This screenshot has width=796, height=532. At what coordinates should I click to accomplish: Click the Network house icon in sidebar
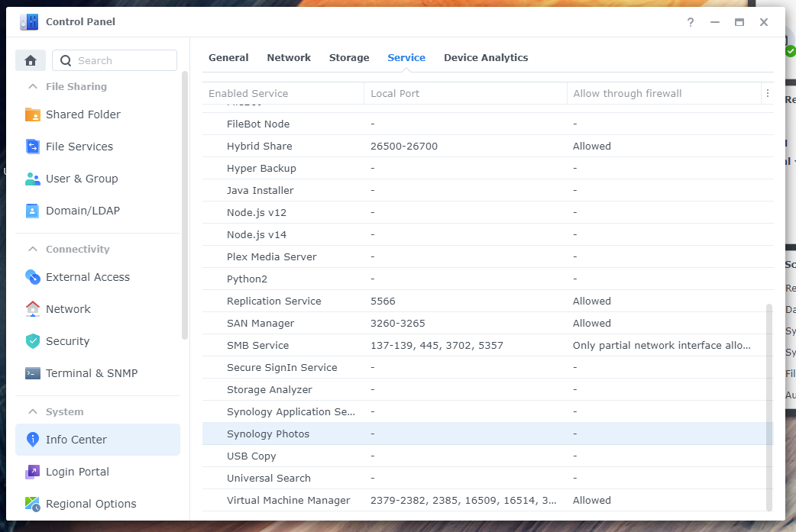(x=33, y=309)
